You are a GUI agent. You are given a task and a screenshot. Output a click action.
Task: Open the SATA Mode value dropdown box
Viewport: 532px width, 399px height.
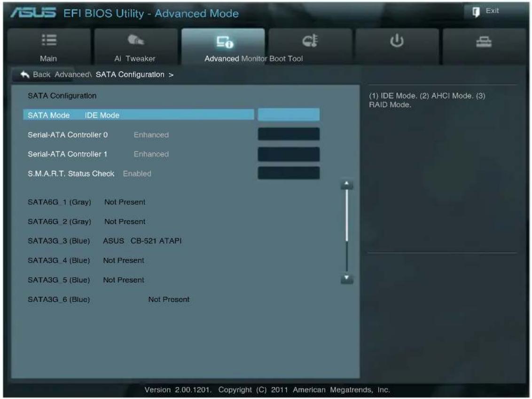coord(289,114)
